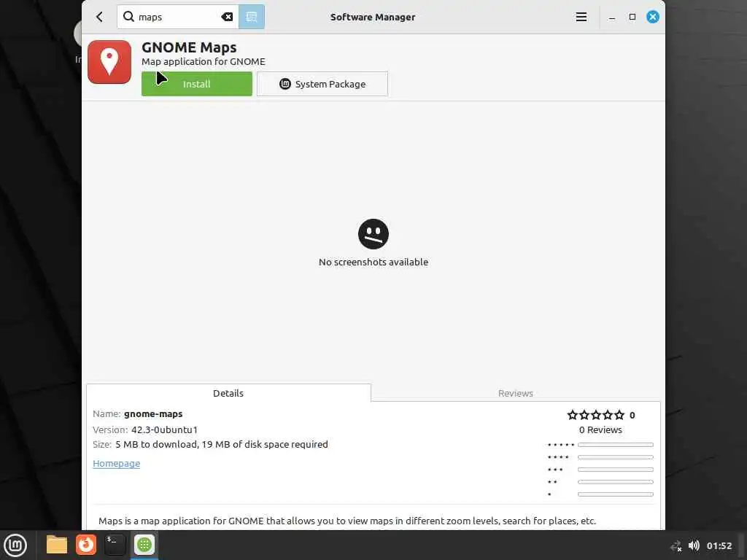Click the magnifier search icon
Viewport: 747px width, 560px height.
[128, 17]
